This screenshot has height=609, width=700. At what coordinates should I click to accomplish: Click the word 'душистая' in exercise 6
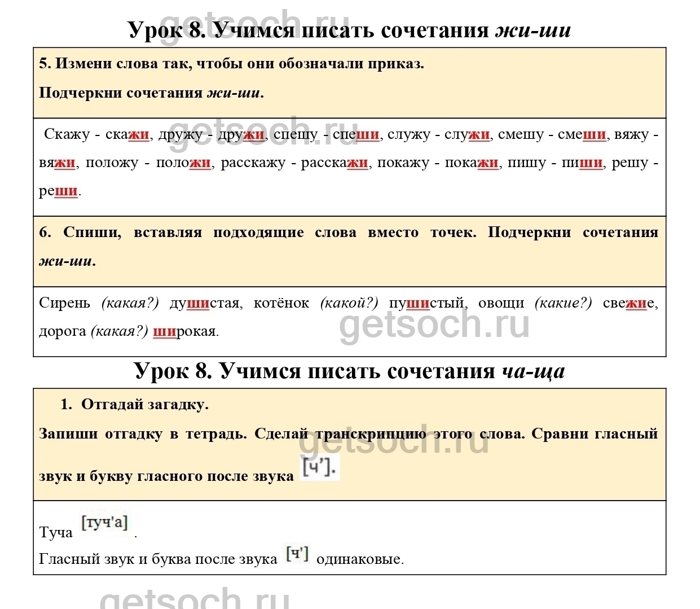pyautogui.click(x=204, y=303)
